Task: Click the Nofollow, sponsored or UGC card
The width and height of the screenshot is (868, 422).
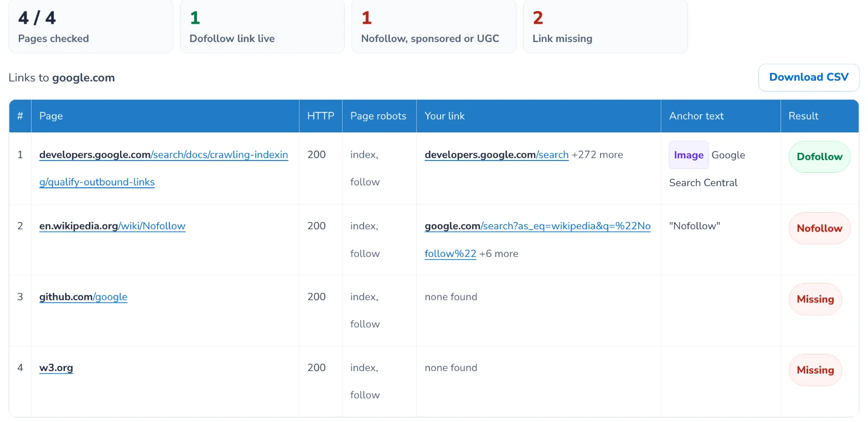Action: (434, 27)
